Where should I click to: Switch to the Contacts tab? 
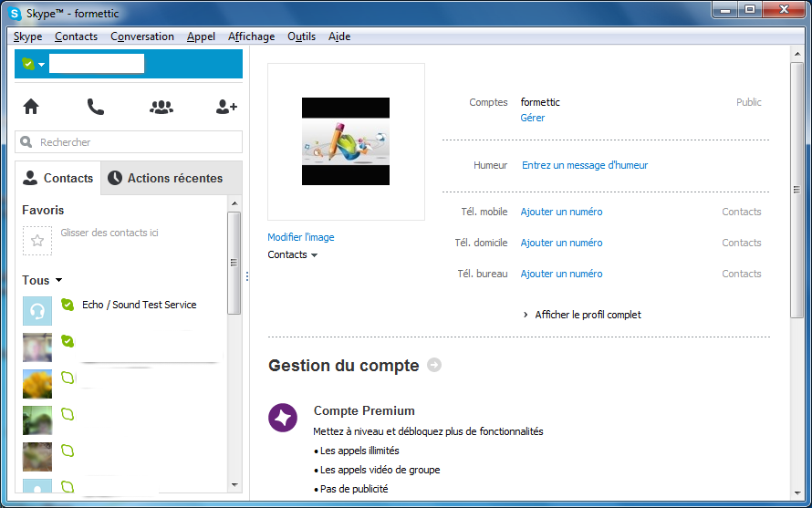click(58, 178)
